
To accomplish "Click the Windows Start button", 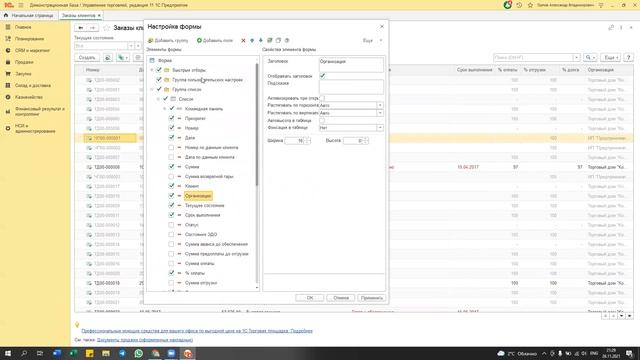I will click(8, 353).
